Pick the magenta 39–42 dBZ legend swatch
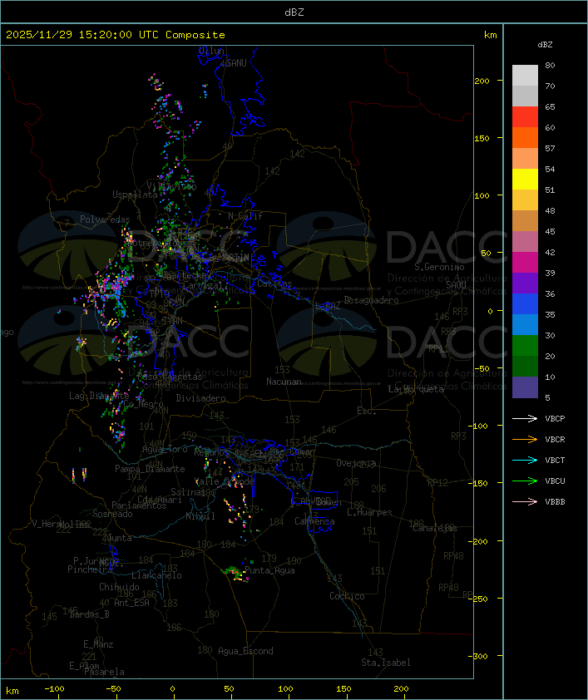The width and height of the screenshot is (588, 700). coord(525,263)
